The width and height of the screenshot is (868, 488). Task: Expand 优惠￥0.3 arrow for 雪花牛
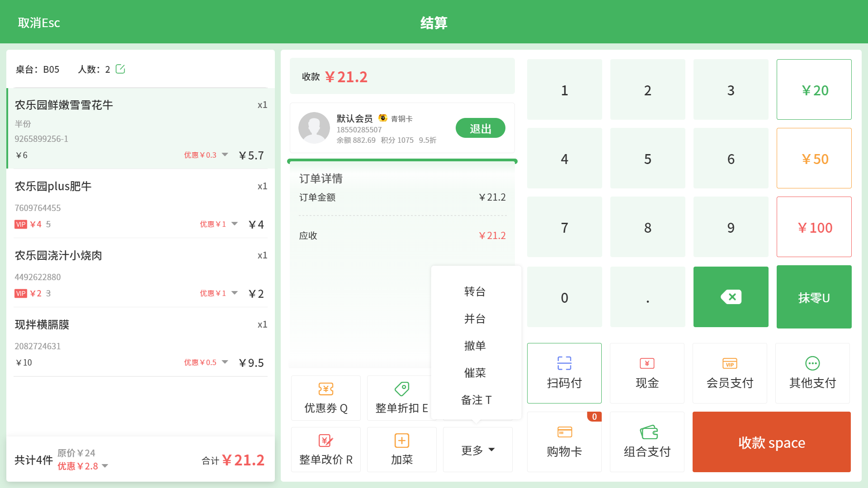[225, 155]
